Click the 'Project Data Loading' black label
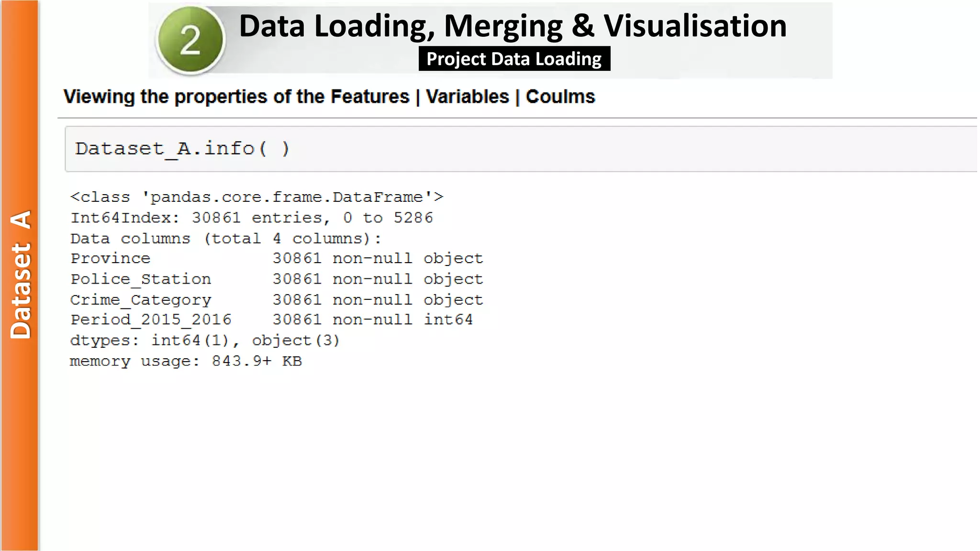This screenshot has width=980, height=551. pos(514,59)
